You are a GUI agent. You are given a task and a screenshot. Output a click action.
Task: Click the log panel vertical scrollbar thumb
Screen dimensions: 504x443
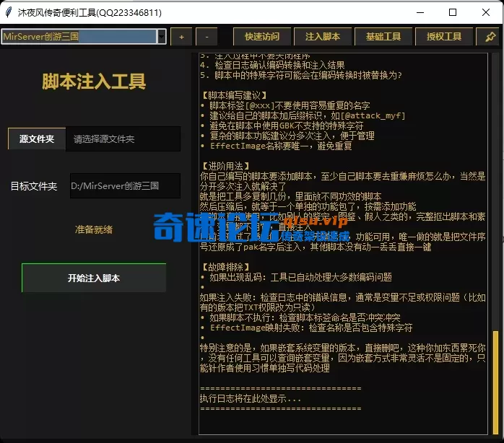tap(495, 382)
